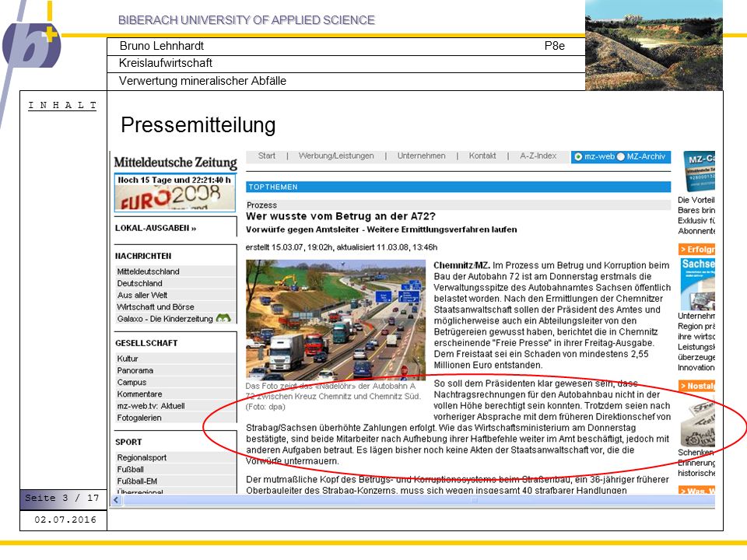Open the Kontakt navigation item
This screenshot has height=560, width=747.
tap(482, 156)
